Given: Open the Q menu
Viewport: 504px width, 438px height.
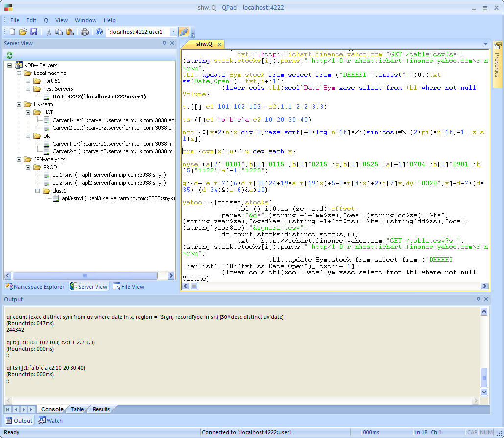Looking at the screenshot, I should [x=46, y=20].
